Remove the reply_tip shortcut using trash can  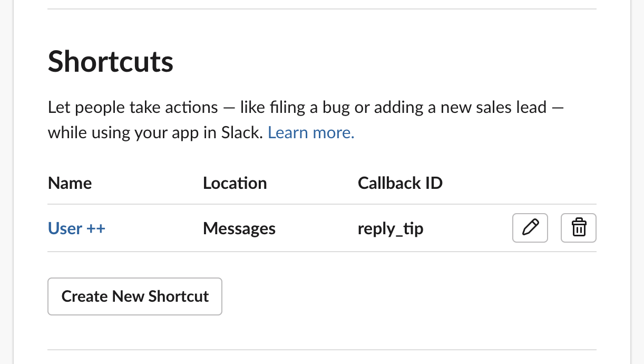coord(579,228)
